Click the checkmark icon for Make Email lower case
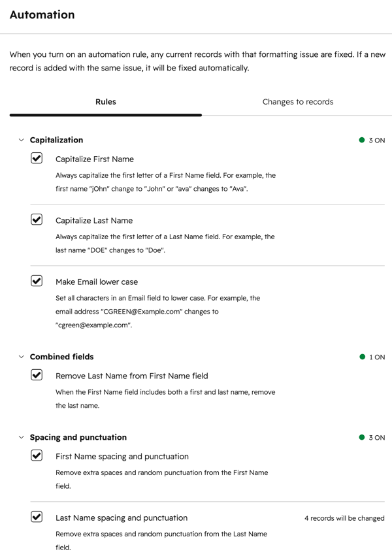This screenshot has width=392, height=558. [x=37, y=280]
